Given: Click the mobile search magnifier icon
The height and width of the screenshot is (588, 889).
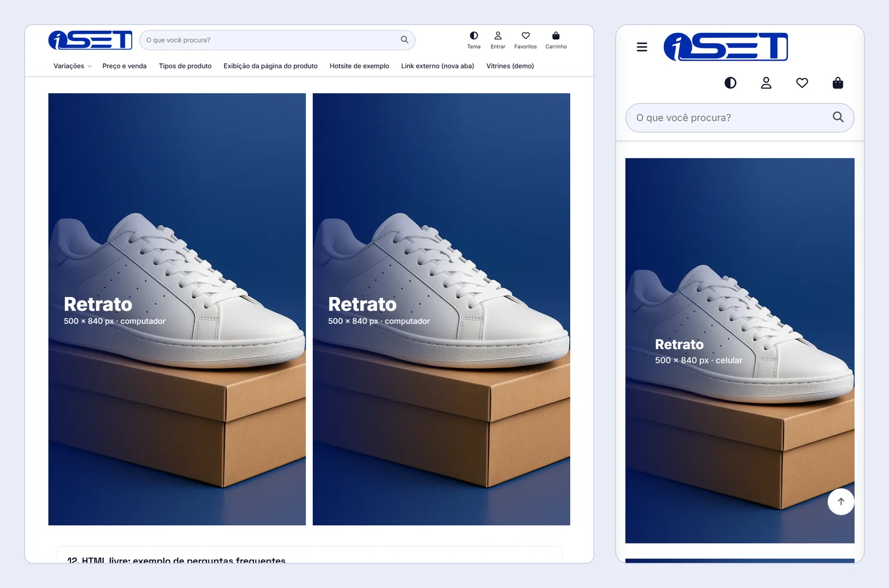Looking at the screenshot, I should click(x=838, y=117).
